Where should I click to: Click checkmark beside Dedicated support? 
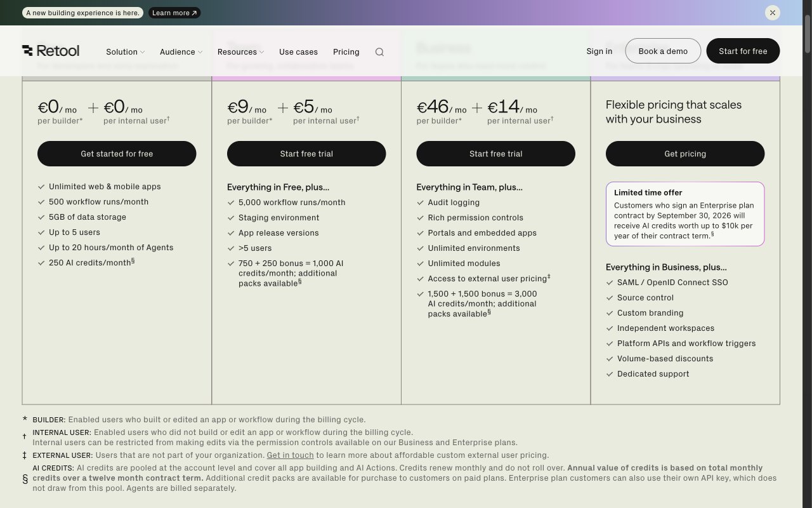pyautogui.click(x=610, y=374)
